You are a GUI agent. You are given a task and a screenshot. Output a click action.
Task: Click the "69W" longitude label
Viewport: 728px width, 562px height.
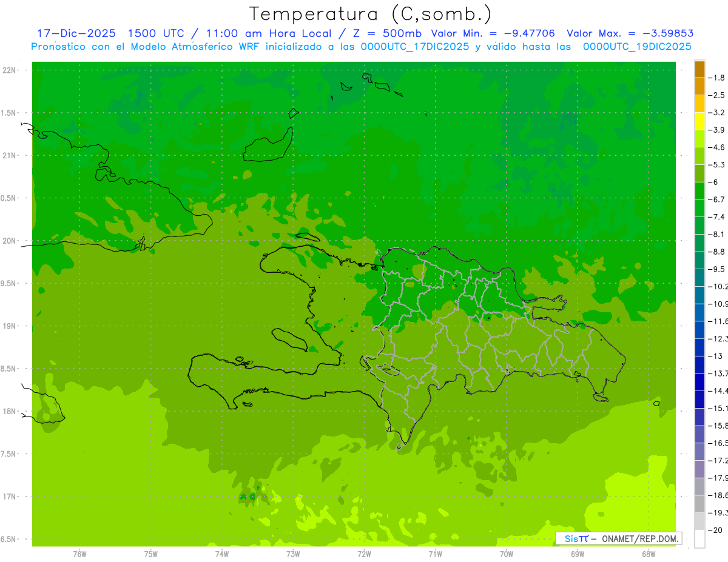[578, 554]
